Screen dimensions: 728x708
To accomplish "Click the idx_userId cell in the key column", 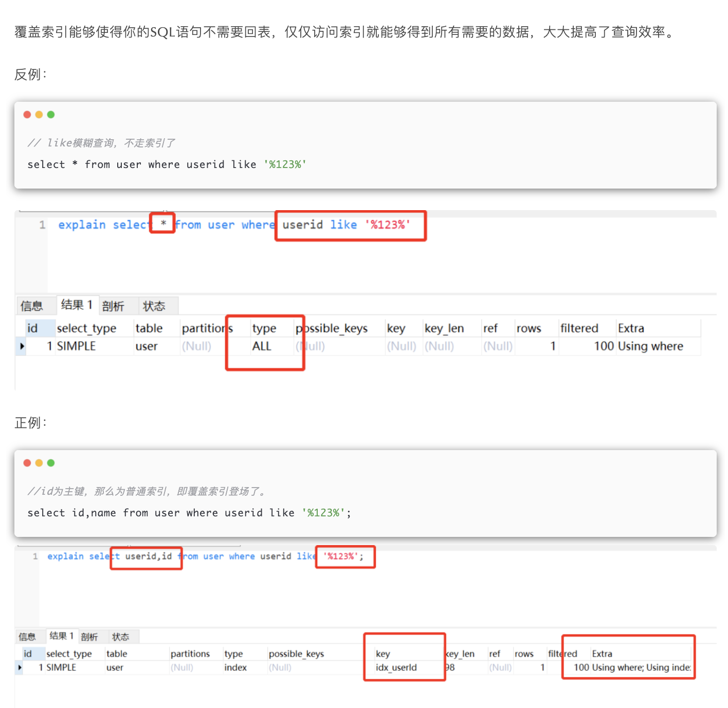I will (x=396, y=667).
